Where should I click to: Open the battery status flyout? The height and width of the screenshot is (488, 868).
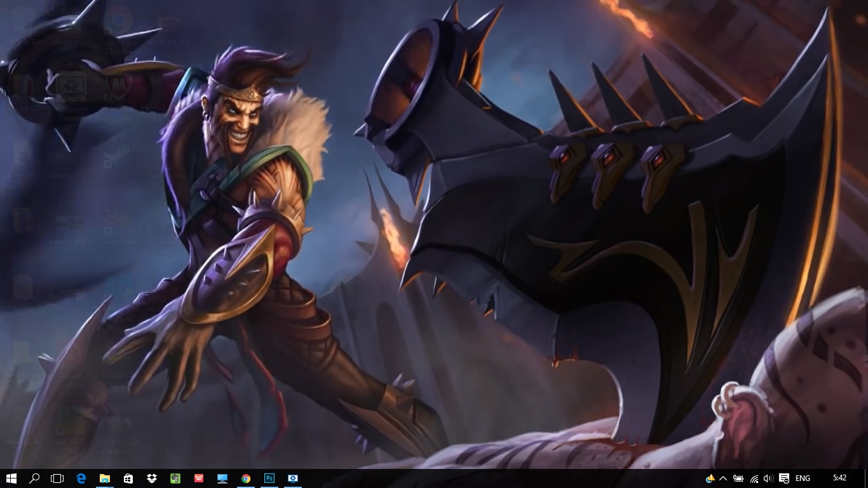[738, 478]
